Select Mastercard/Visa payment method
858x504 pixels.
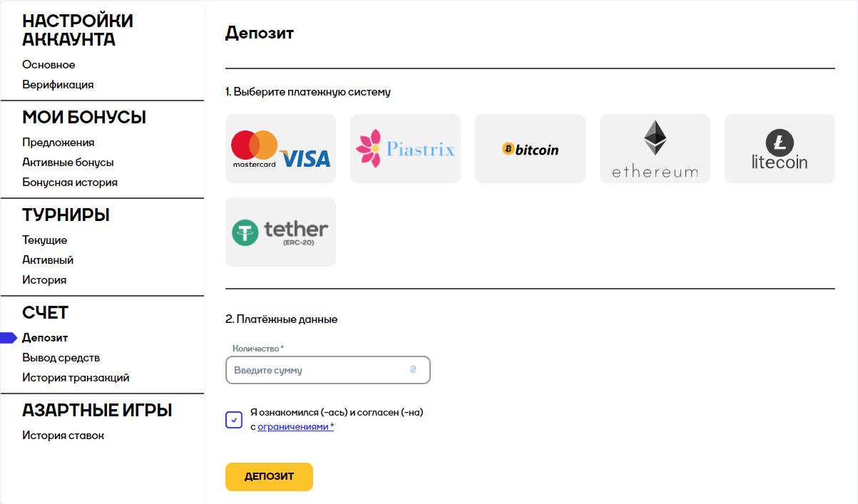280,149
